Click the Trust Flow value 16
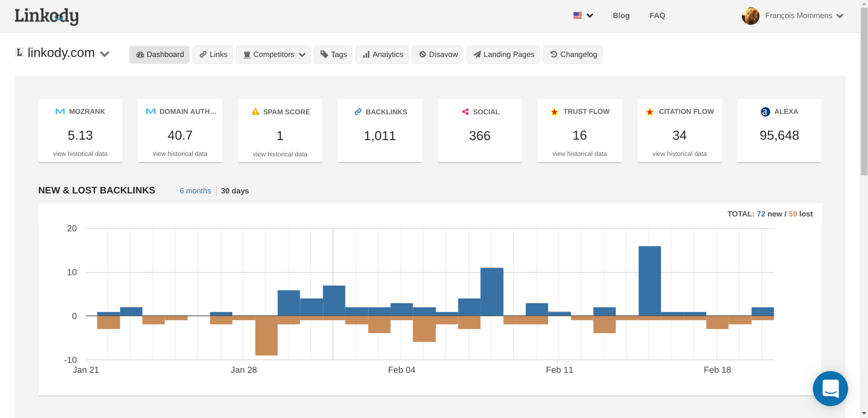The image size is (868, 418). (580, 135)
